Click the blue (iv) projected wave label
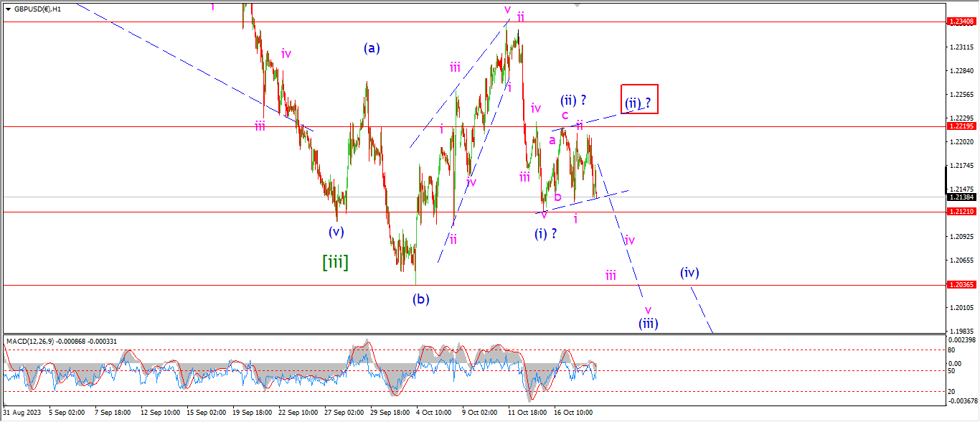This screenshot has width=980, height=422. click(689, 273)
